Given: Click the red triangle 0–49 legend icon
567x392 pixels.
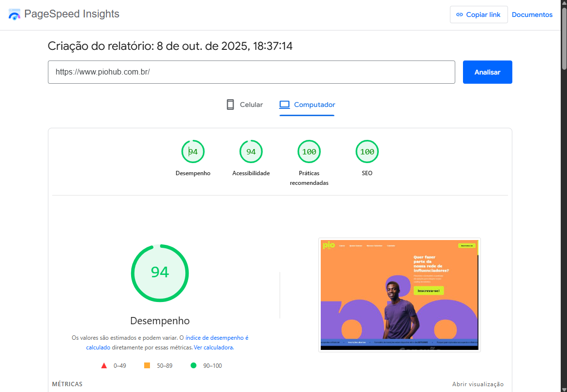Looking at the screenshot, I should [x=104, y=366].
